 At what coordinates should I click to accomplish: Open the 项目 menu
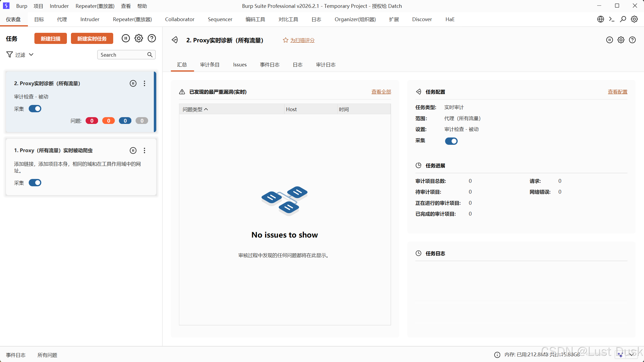[x=38, y=6]
